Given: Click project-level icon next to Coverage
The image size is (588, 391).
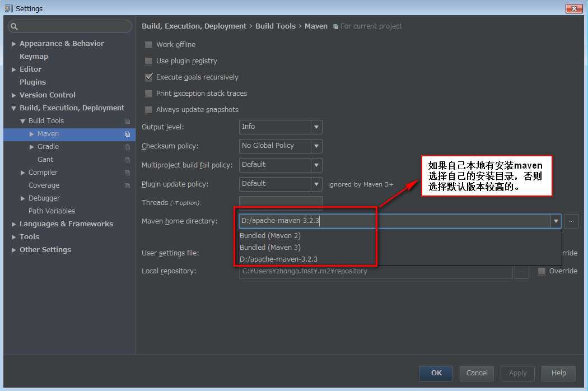Looking at the screenshot, I should point(127,186).
